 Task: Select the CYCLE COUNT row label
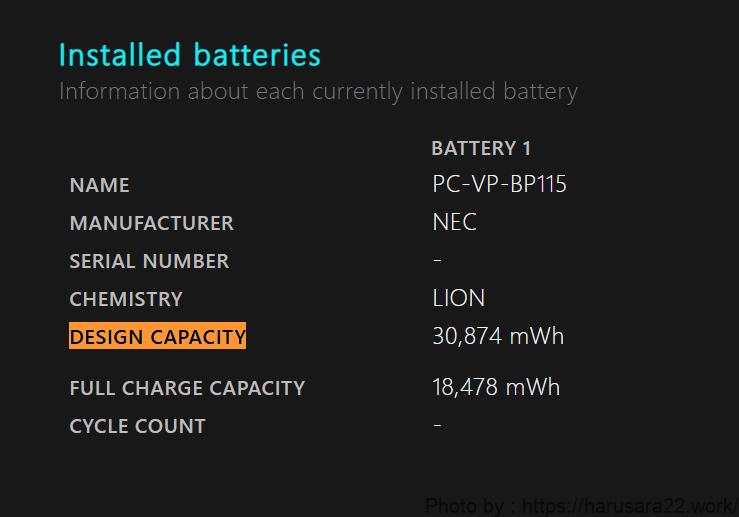tap(137, 426)
